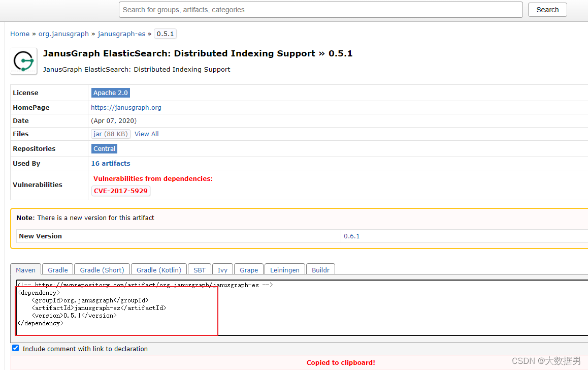Toggle Include comment with link checkbox
Viewport: 588px width, 370px height.
tap(15, 348)
